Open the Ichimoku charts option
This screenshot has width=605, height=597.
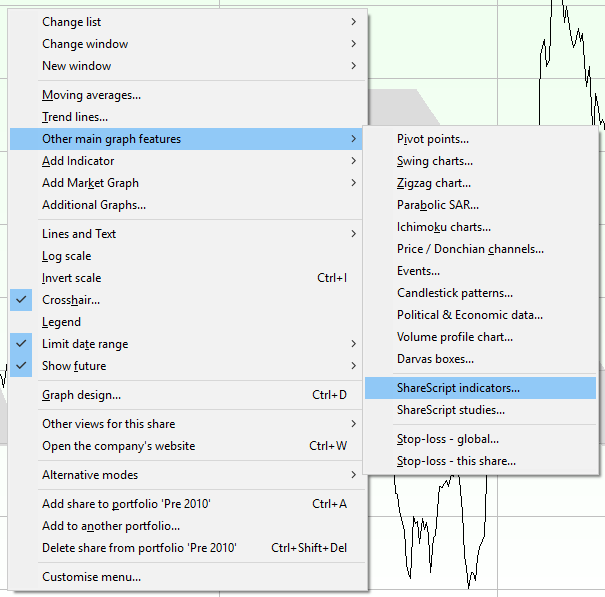click(x=443, y=227)
